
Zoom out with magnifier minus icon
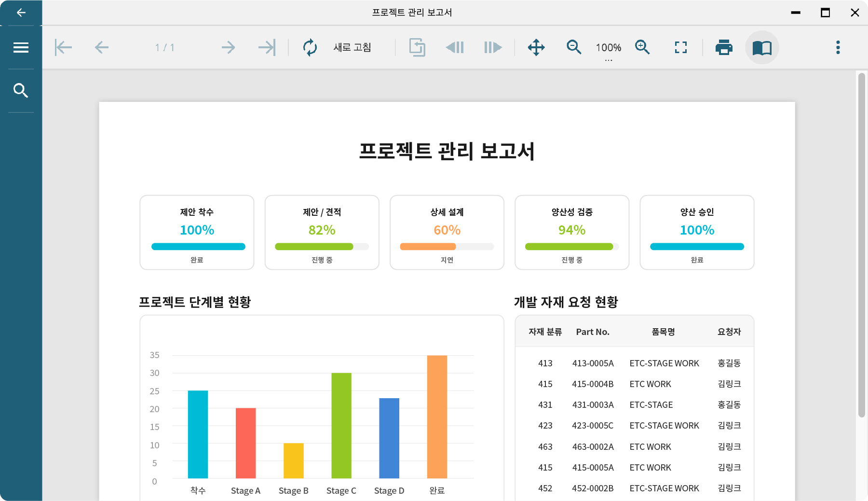coord(574,47)
